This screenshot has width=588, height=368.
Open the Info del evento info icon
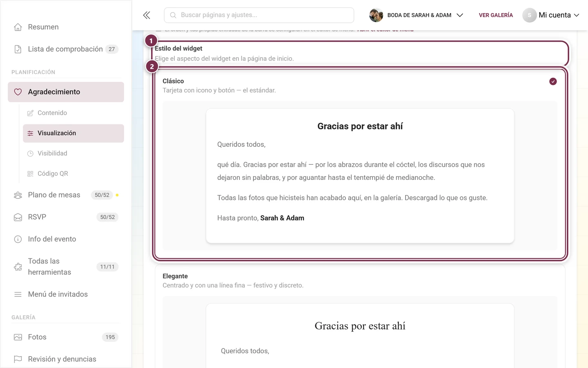click(x=18, y=239)
